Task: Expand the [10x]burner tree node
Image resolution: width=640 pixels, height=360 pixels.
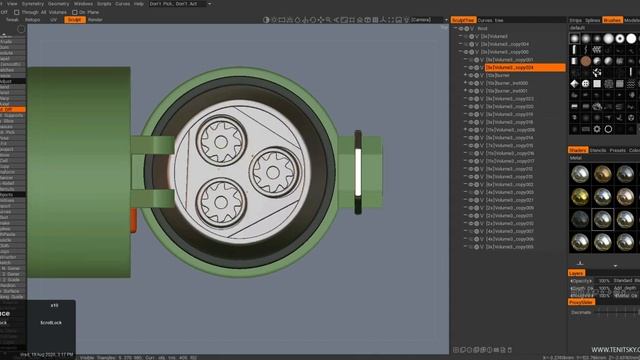Action: coord(465,75)
